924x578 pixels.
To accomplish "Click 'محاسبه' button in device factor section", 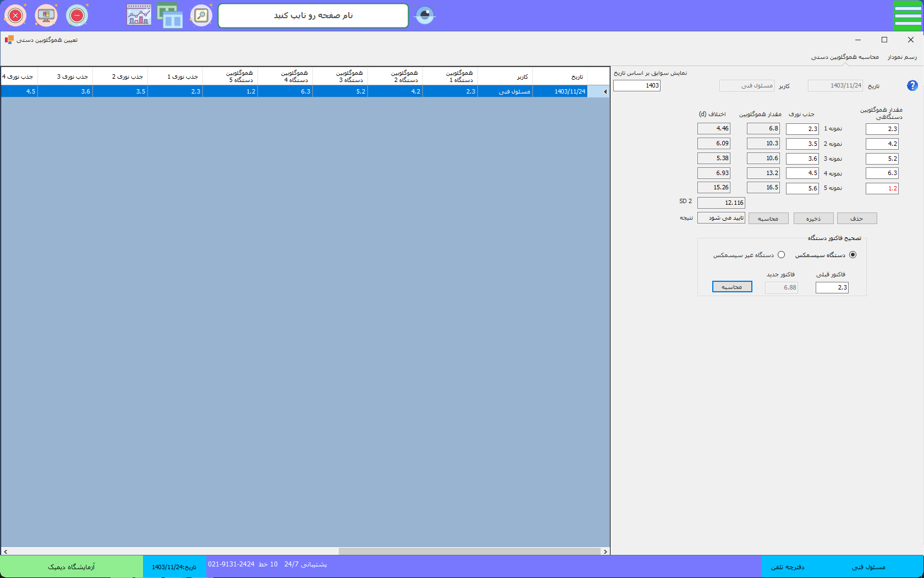I will (x=732, y=287).
